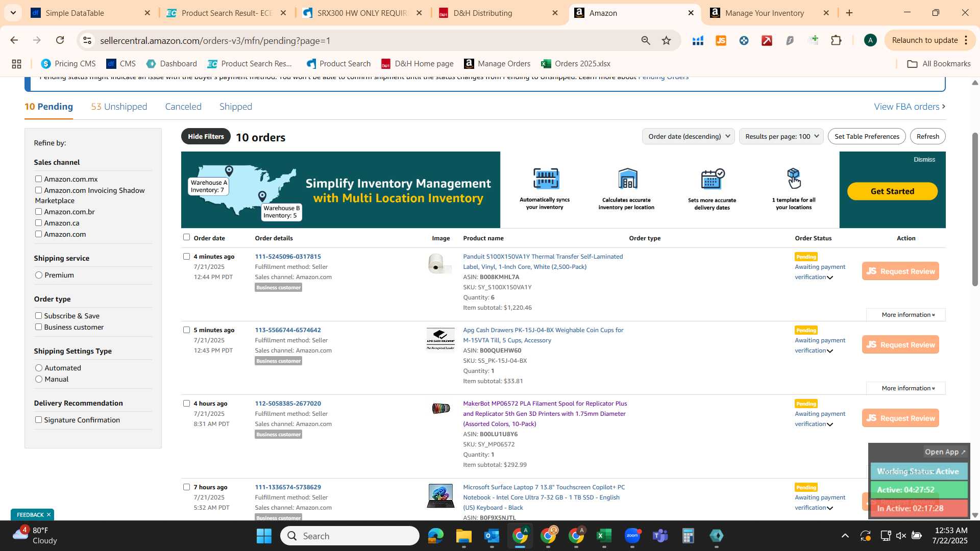Switch to Canceled orders tab

[x=183, y=107]
